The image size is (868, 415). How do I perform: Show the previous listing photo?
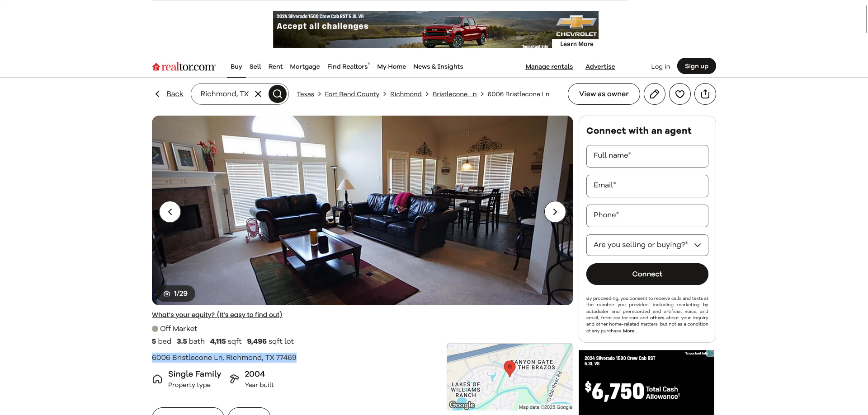[x=170, y=212]
